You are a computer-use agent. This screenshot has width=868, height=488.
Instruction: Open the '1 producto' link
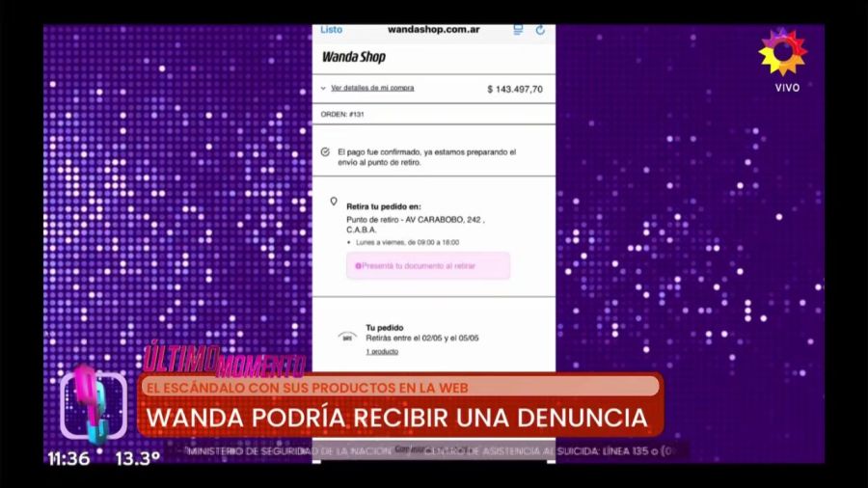pos(382,351)
